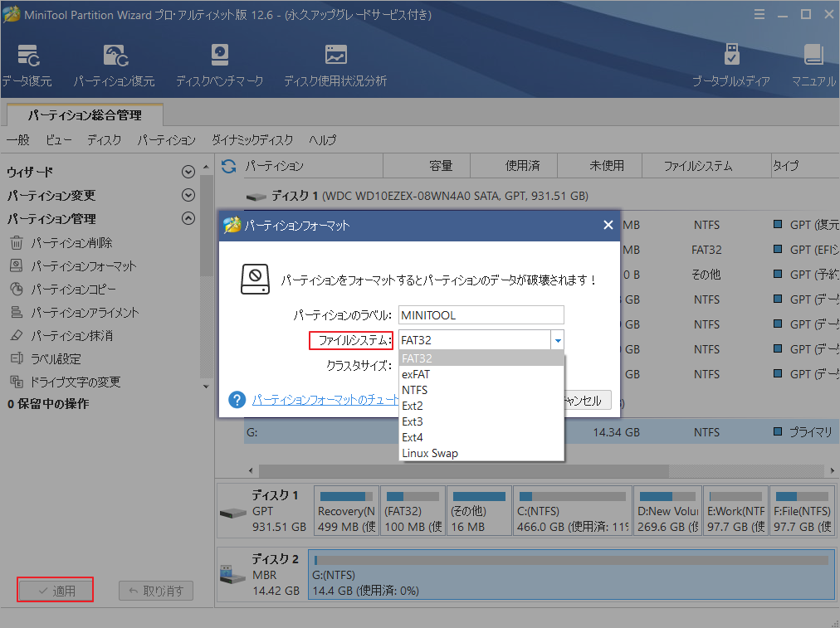Pick Linux Swap from the list

click(430, 453)
